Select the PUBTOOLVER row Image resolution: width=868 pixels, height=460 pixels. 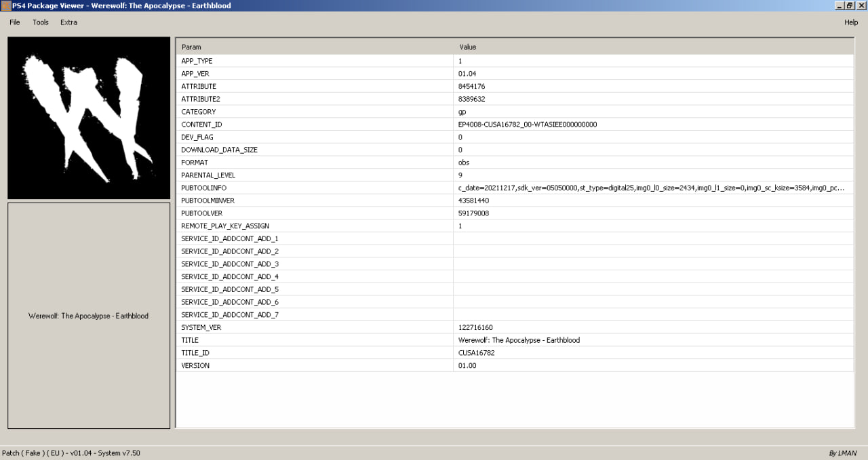click(515, 213)
